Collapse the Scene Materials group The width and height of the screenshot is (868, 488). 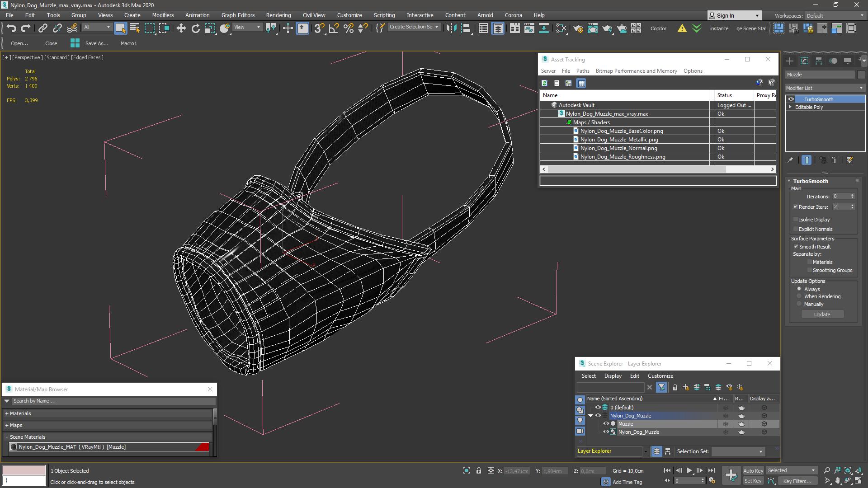coord(7,437)
